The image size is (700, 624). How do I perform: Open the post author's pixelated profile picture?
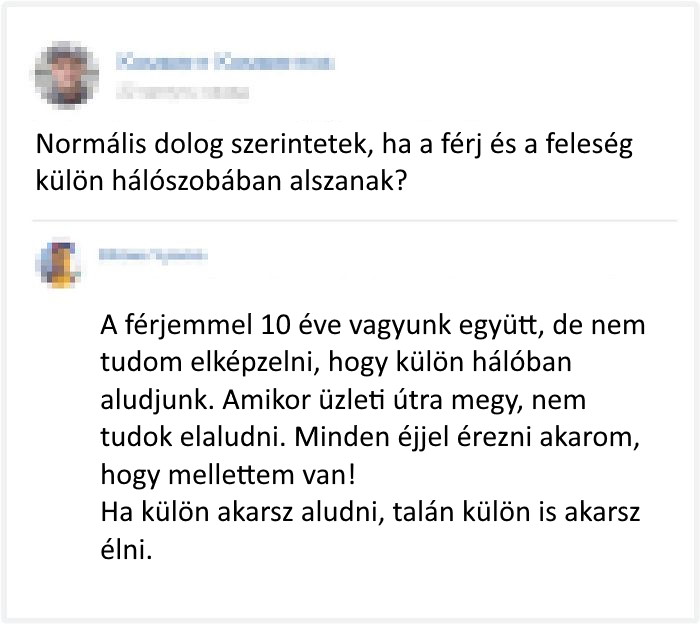[x=67, y=75]
